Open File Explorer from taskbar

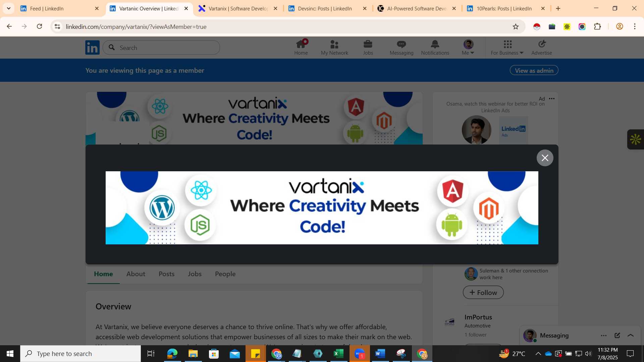193,354
